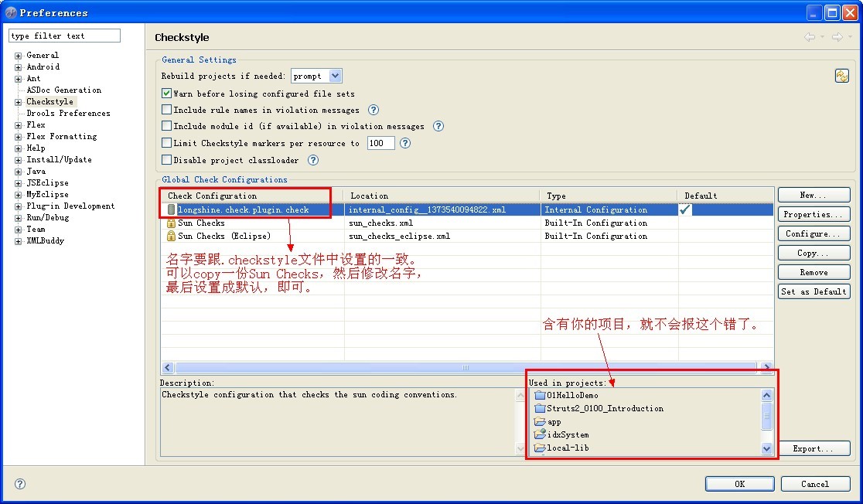Click the Export... button
Viewport: 863px width, 504px height.
point(814,448)
